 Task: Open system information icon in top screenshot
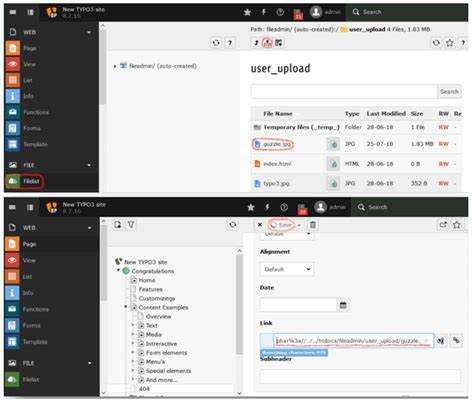pos(298,14)
